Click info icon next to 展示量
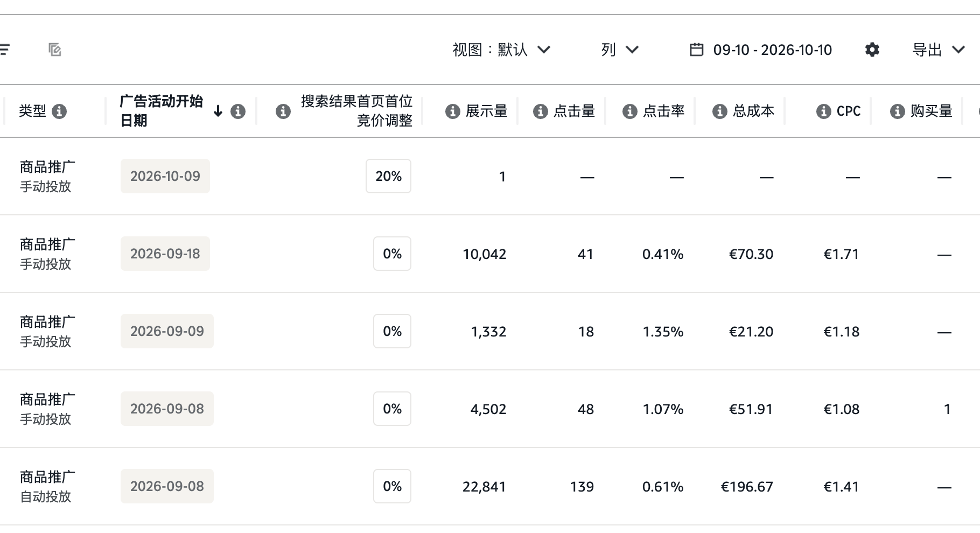Image resolution: width=980 pixels, height=533 pixels. pos(453,111)
